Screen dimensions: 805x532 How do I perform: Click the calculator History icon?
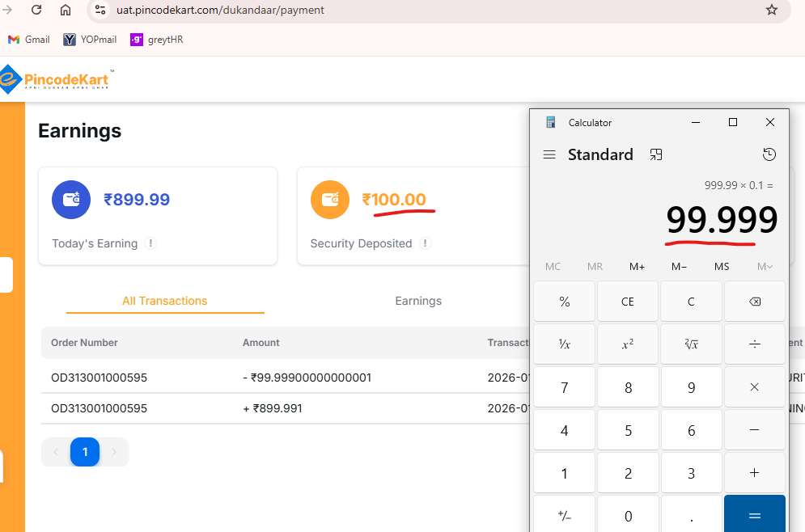click(769, 154)
